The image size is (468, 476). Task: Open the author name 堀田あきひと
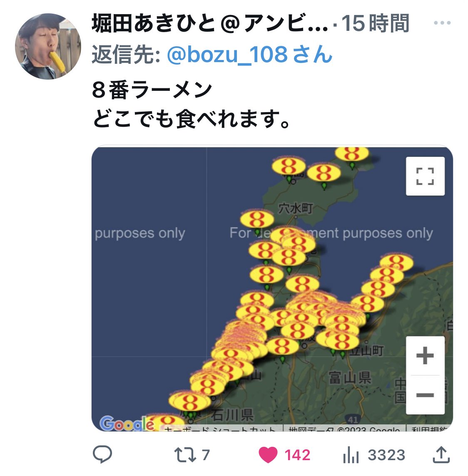pos(154,23)
